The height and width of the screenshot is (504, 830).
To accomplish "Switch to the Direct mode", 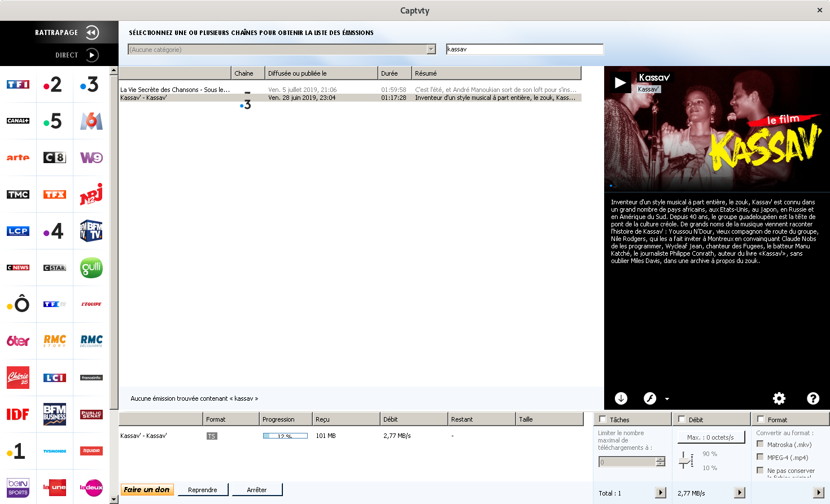I will [92, 55].
